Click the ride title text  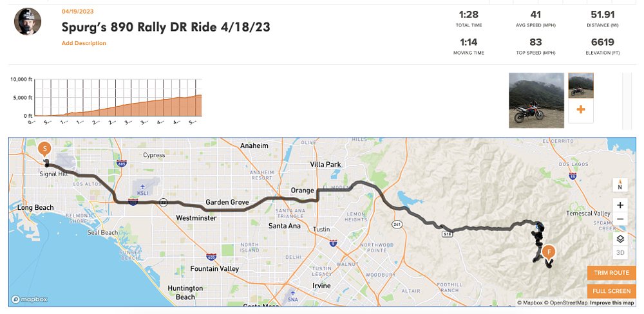(x=166, y=27)
